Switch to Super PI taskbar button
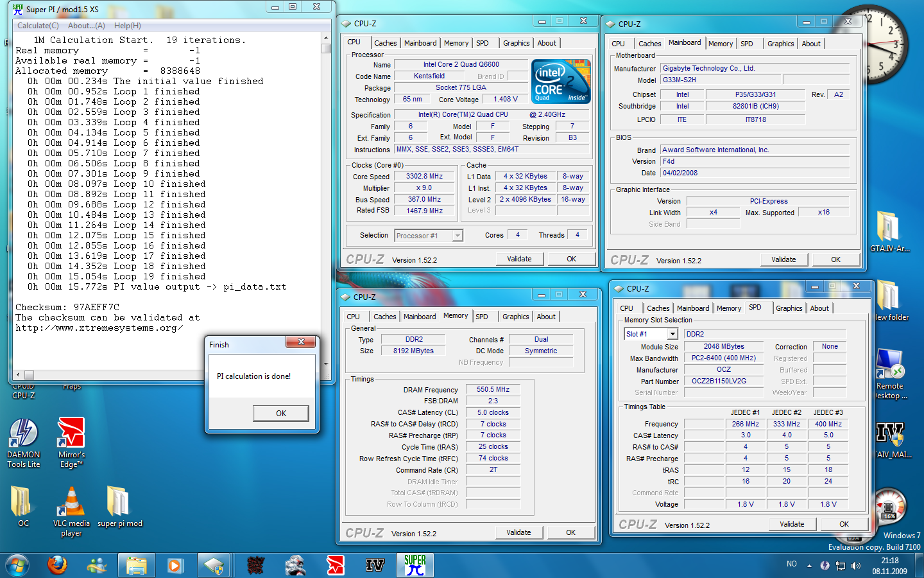Screen dimensions: 924x578 (415, 565)
